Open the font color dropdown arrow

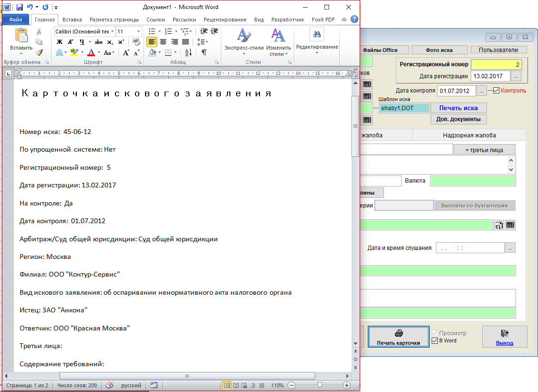coord(99,52)
